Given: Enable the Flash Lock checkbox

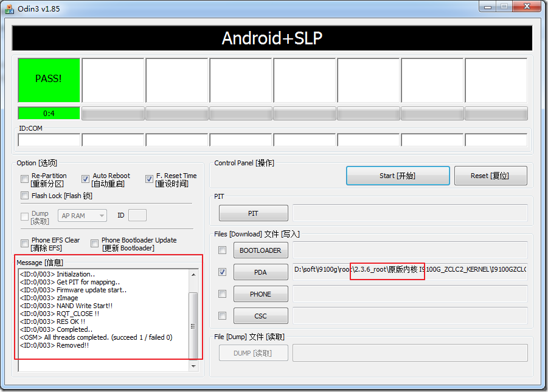Looking at the screenshot, I should click(x=24, y=196).
